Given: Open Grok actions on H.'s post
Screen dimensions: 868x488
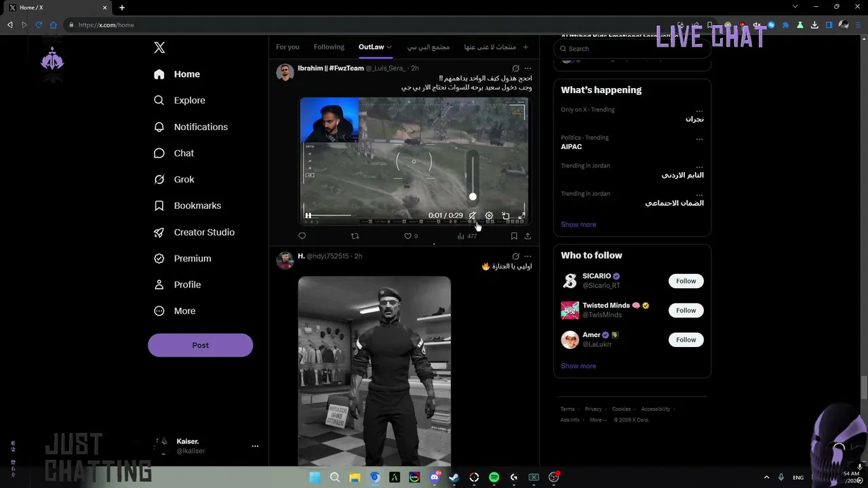Looking at the screenshot, I should click(515, 256).
